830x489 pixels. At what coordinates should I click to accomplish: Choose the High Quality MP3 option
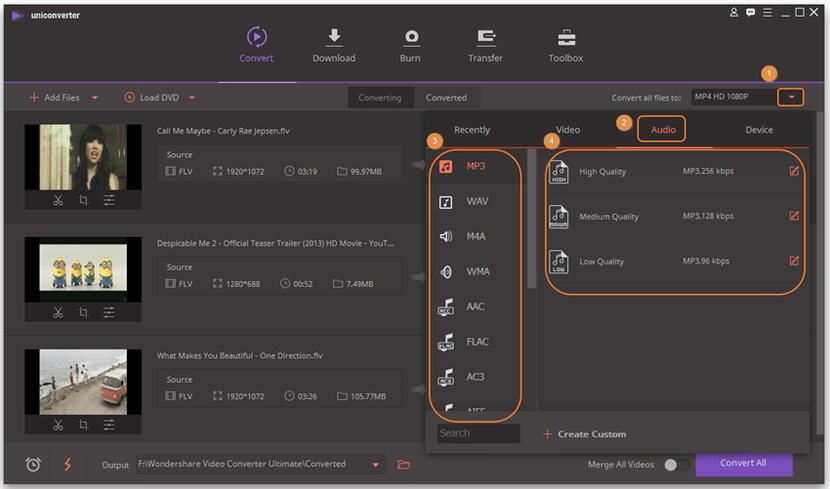(x=673, y=171)
